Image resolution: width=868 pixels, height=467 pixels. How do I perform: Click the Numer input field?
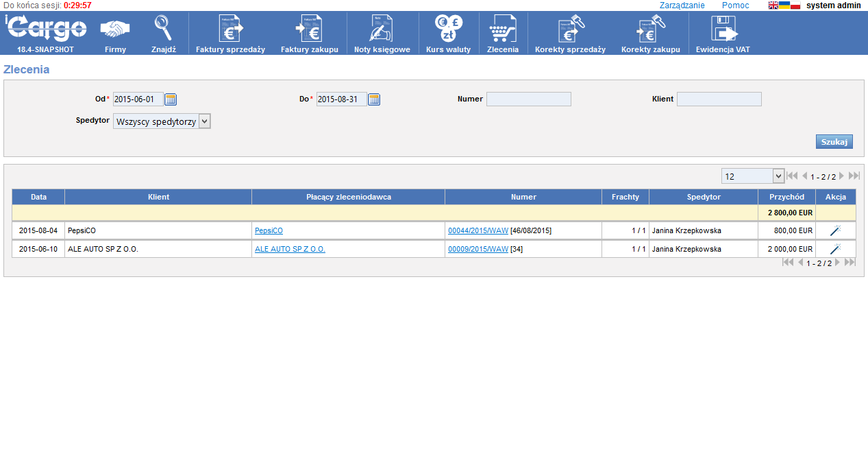pyautogui.click(x=528, y=99)
